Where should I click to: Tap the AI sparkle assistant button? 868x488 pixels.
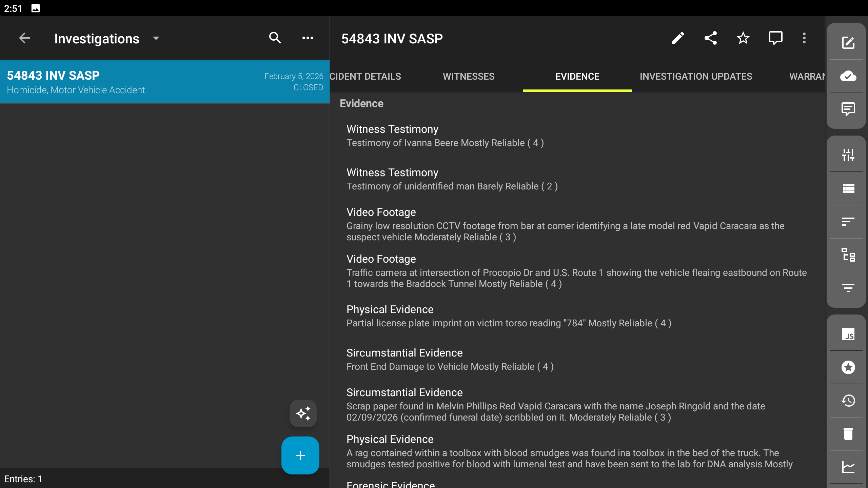click(x=303, y=413)
